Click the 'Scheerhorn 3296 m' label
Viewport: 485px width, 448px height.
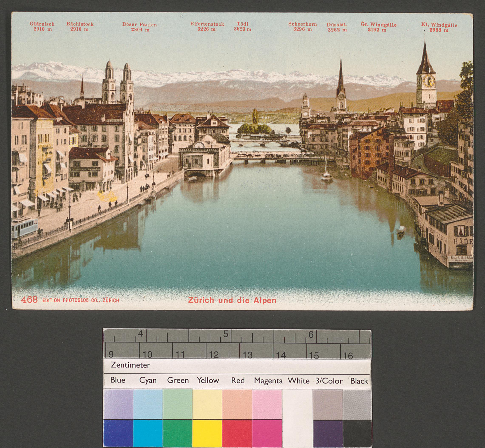point(302,27)
